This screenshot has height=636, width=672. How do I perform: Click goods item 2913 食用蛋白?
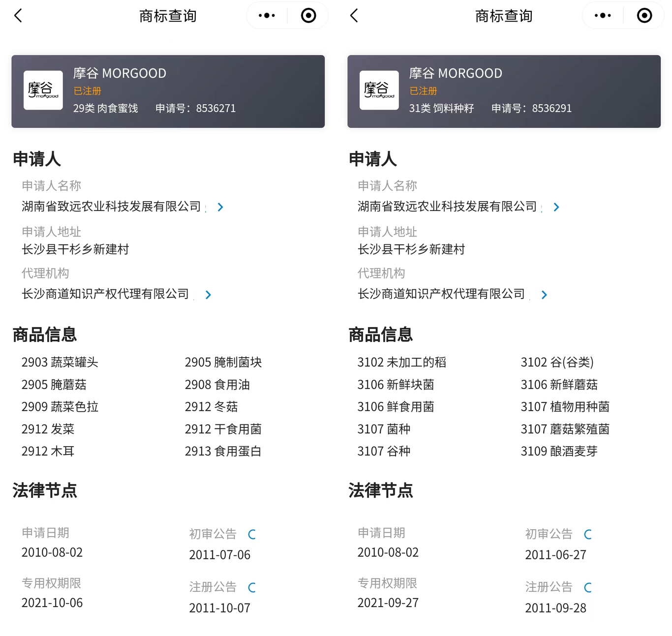click(223, 452)
